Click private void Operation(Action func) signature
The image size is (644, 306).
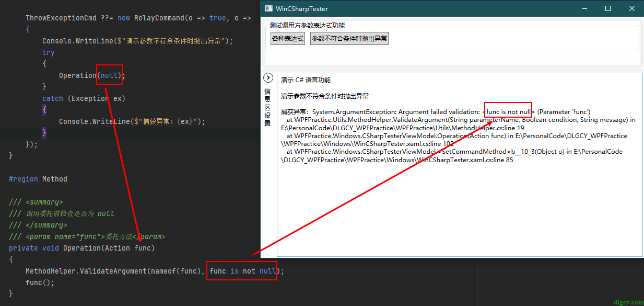[x=82, y=248]
